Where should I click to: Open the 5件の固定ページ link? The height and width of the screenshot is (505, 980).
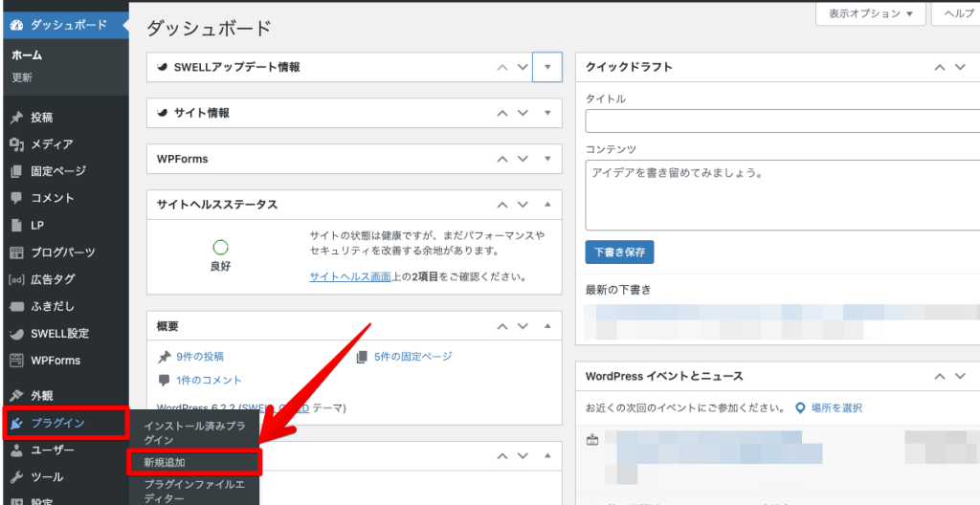point(413,357)
